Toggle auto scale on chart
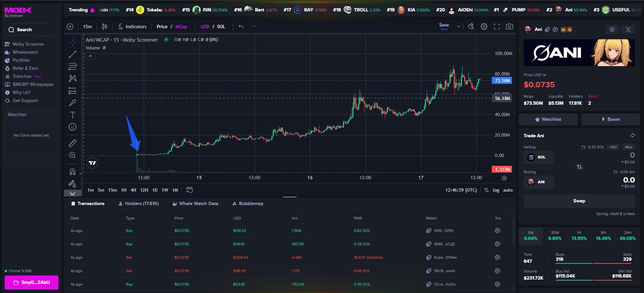The image size is (644, 293). (x=508, y=190)
